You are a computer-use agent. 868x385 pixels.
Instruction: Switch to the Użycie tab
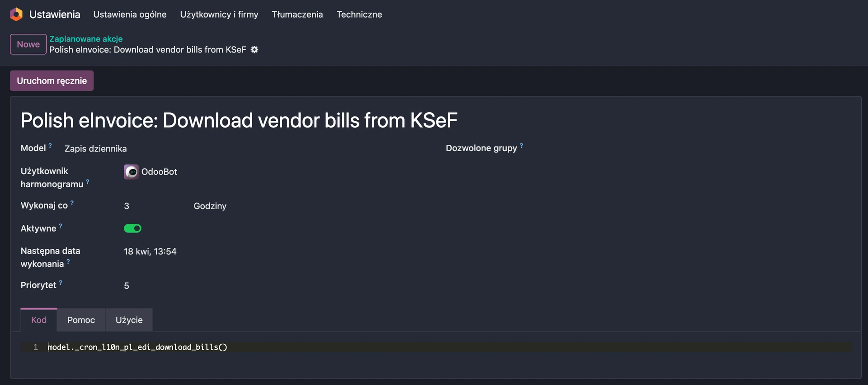(x=129, y=320)
